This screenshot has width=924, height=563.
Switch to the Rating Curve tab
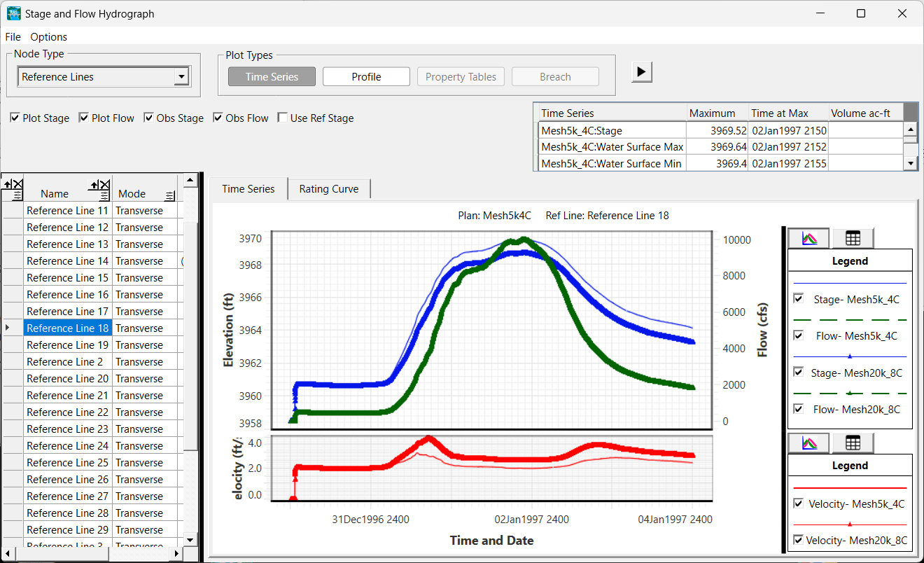pyautogui.click(x=328, y=189)
